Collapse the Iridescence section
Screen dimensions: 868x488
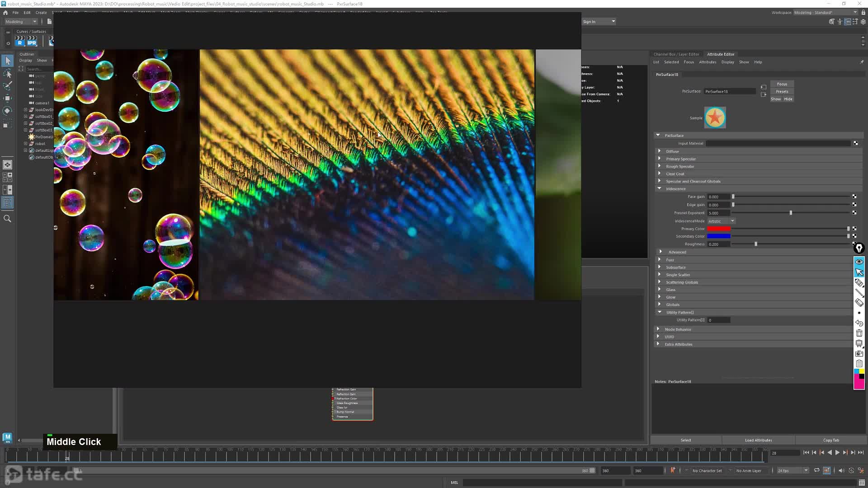660,188
